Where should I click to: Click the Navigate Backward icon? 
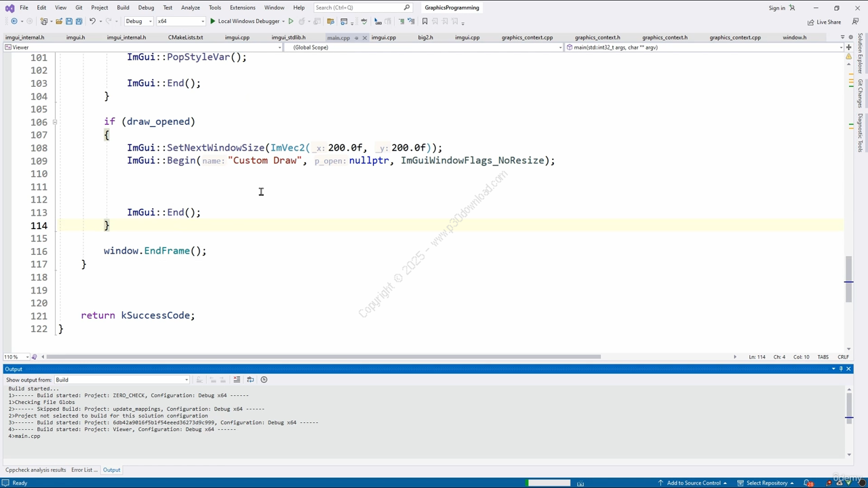(x=14, y=21)
